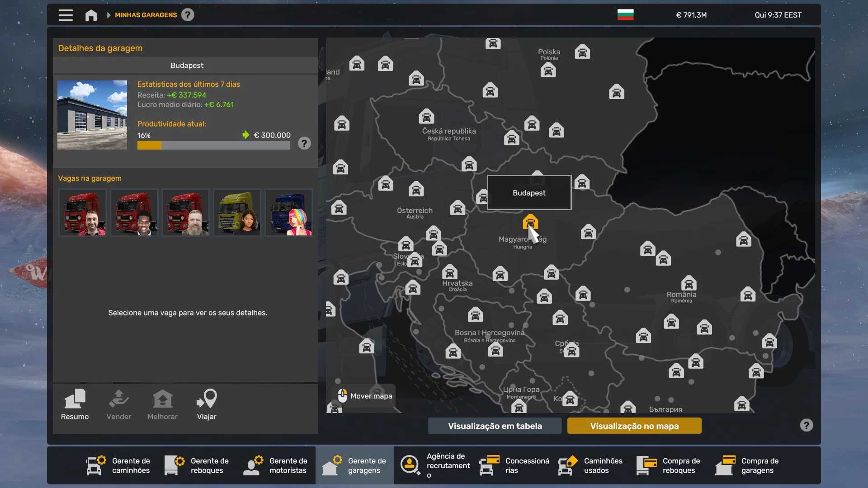Viewport: 868px width, 488px height.
Task: Open the hamburger main menu
Action: click(66, 15)
